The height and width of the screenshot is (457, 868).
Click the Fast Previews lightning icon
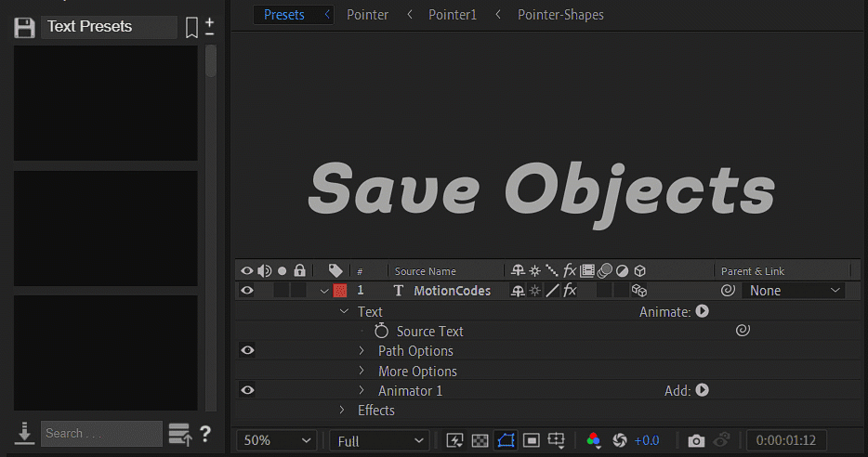point(454,440)
